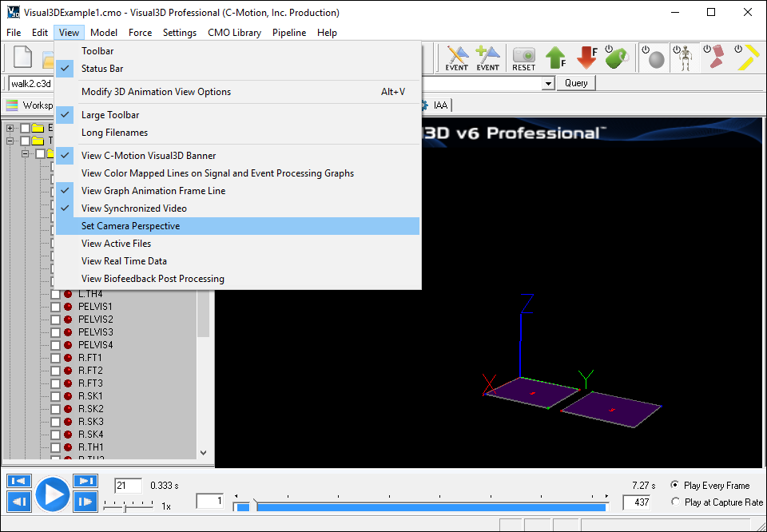Choose Set Camera Perspective menu entry
Viewport: 767px width, 532px height.
tap(130, 226)
